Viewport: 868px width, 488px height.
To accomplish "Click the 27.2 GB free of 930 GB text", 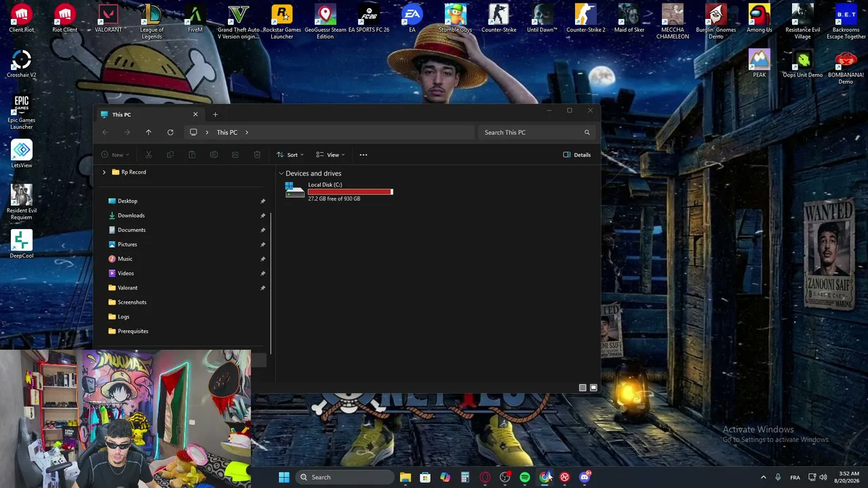I will pos(334,199).
